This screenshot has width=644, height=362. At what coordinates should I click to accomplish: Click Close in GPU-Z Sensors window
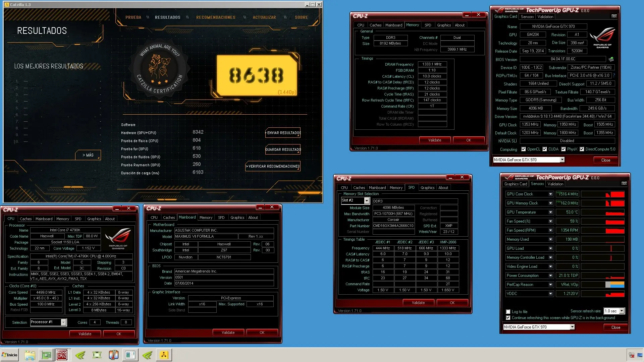tap(615, 327)
